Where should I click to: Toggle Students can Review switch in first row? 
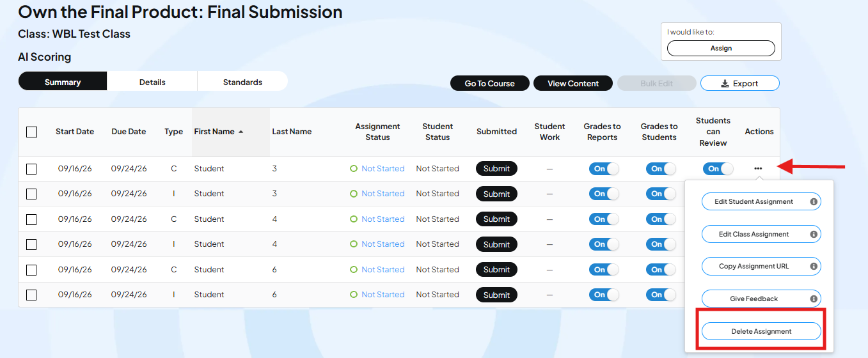click(x=718, y=169)
